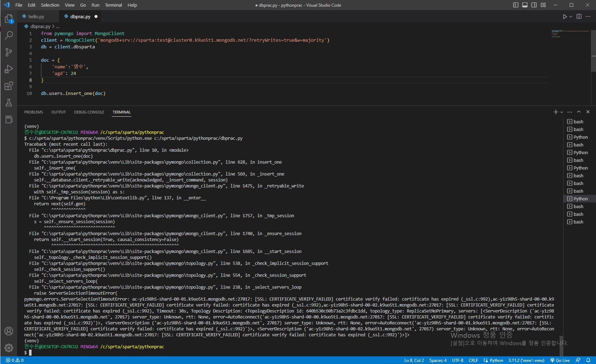Open editor More Actions ellipsis

(588, 16)
